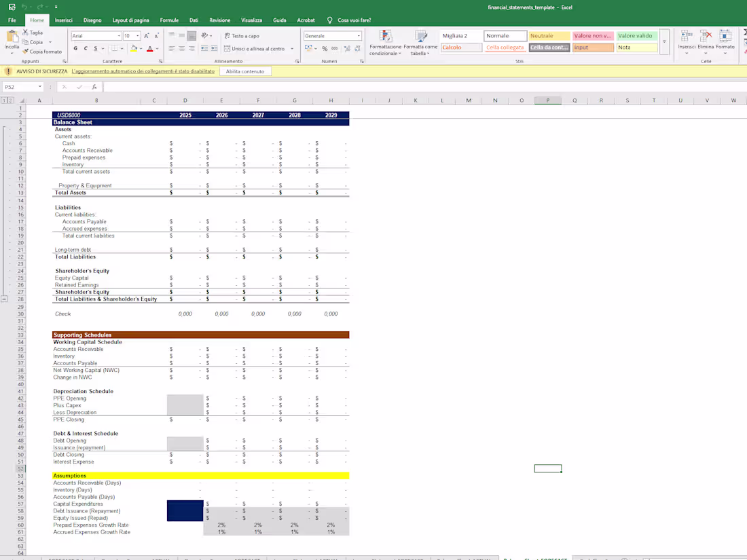Open the font name dropdown showing Arial
The width and height of the screenshot is (747, 560).
120,35
